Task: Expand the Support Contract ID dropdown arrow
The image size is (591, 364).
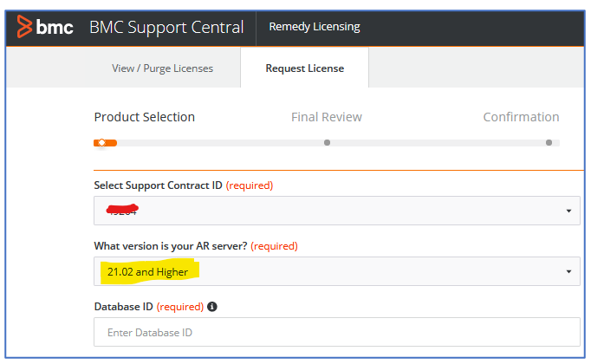Action: point(568,211)
